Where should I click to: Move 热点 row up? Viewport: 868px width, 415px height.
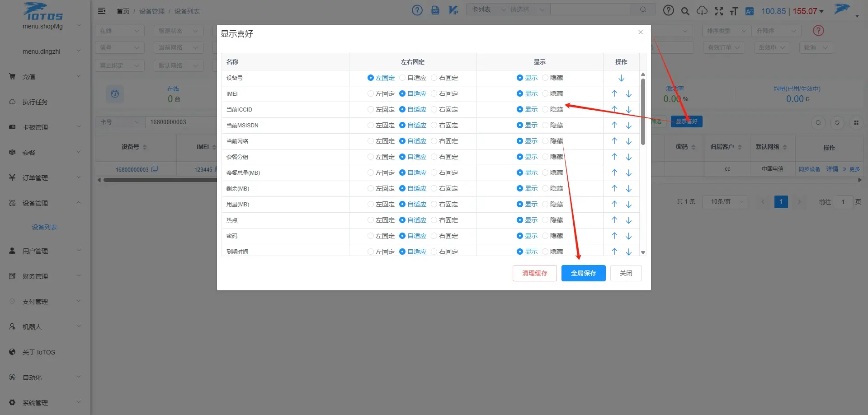pyautogui.click(x=614, y=220)
